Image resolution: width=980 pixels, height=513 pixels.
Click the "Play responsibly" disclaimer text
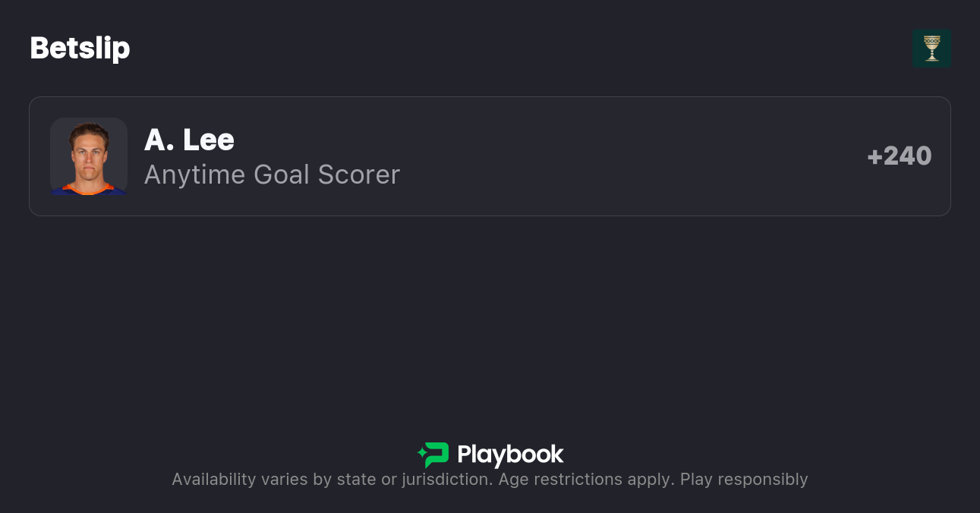pos(743,480)
